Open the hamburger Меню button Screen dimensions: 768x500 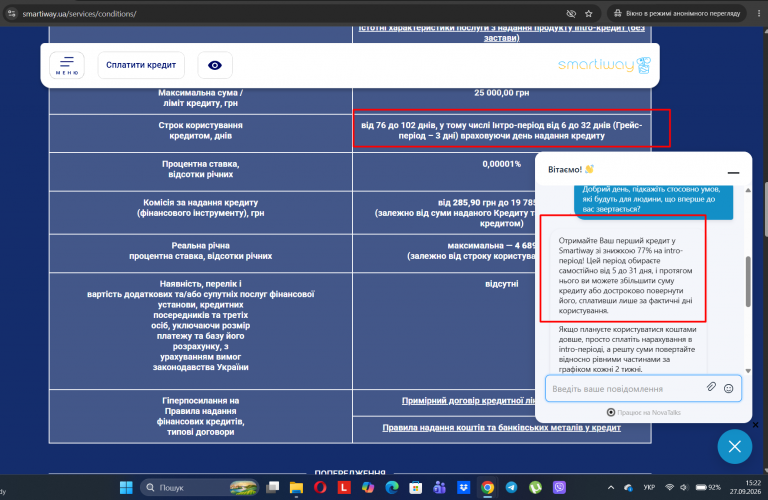pos(67,65)
